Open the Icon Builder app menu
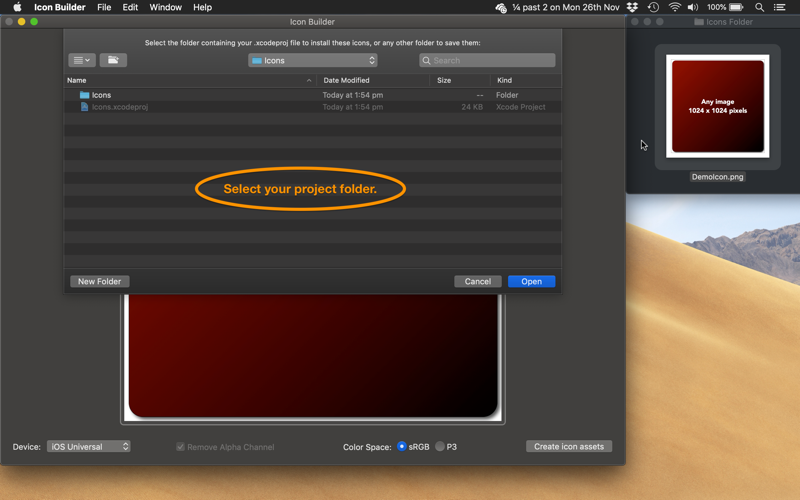This screenshot has width=800, height=500. [60, 7]
